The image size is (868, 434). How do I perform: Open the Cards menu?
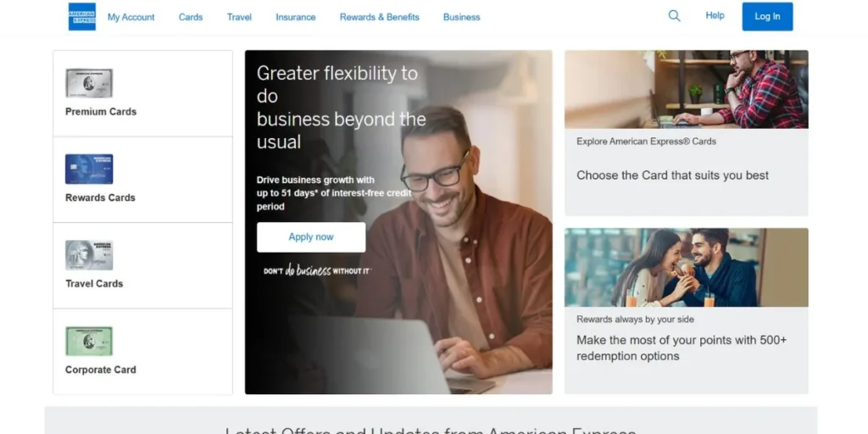[191, 17]
